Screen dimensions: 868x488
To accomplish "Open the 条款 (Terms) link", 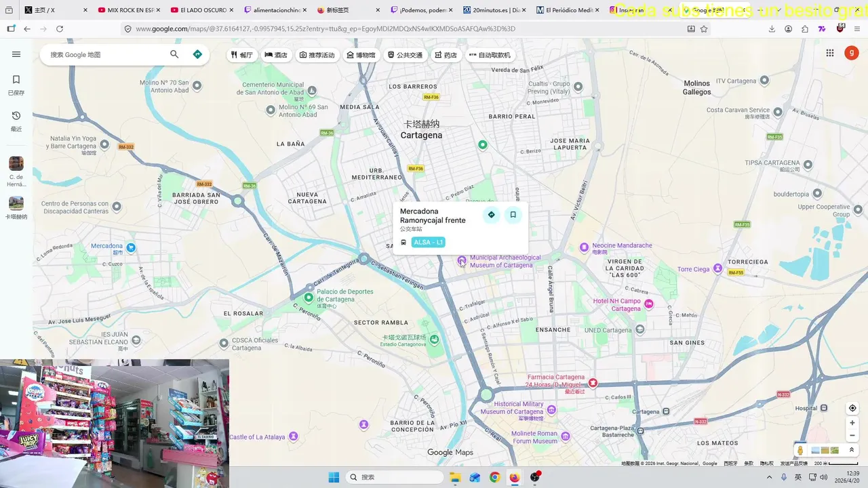I will click(x=749, y=464).
